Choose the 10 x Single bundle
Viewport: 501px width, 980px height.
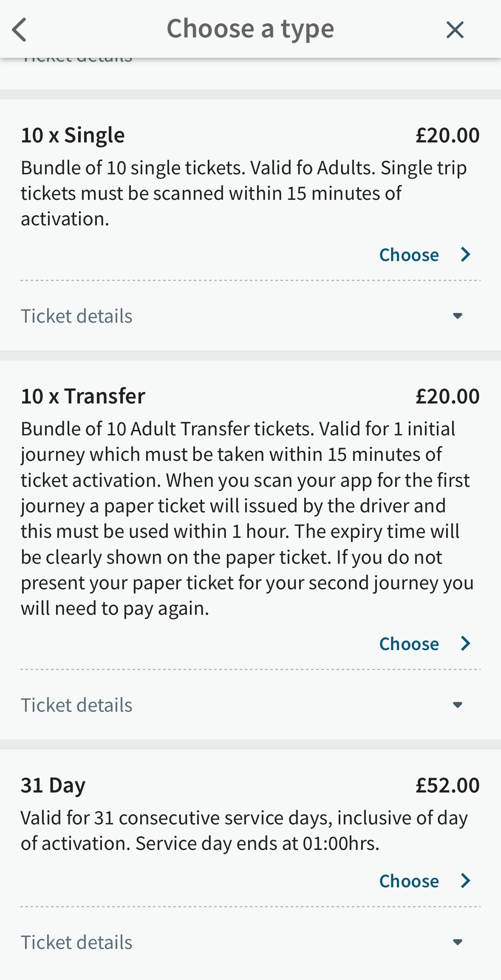(409, 255)
